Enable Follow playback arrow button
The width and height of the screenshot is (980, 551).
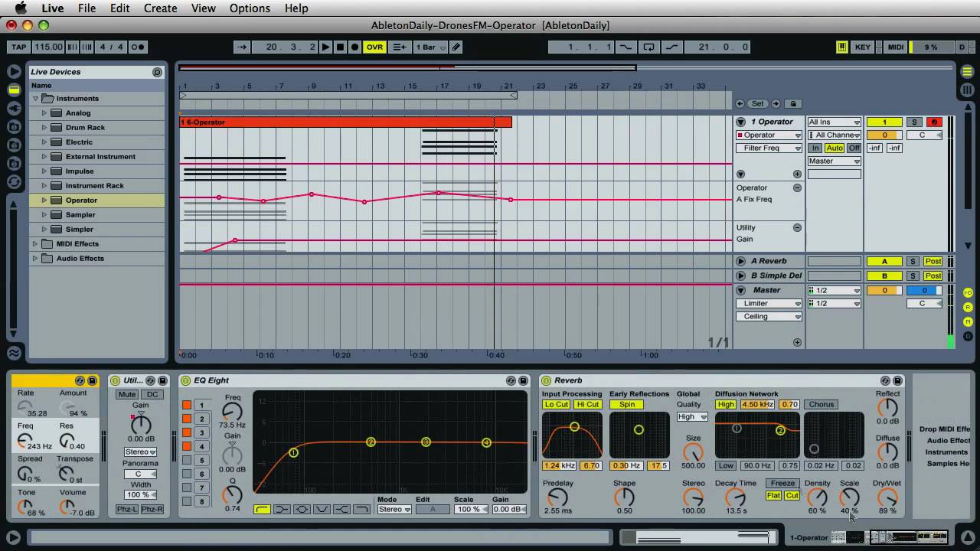pos(242,47)
